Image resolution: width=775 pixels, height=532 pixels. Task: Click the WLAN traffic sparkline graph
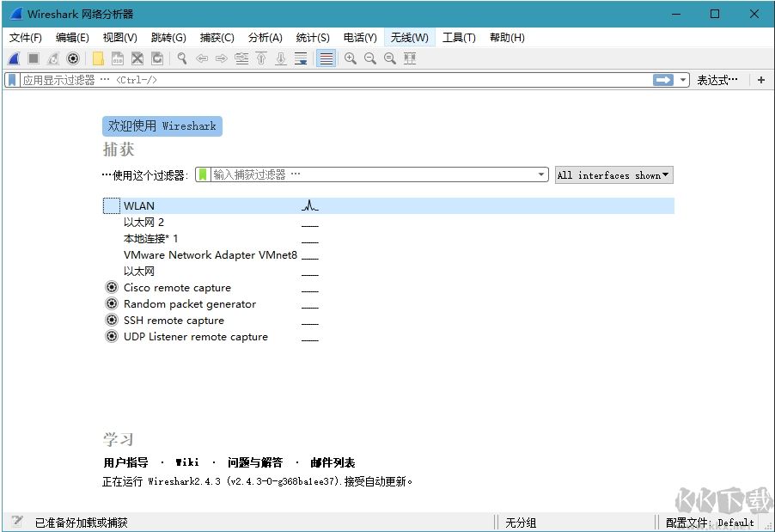(309, 205)
